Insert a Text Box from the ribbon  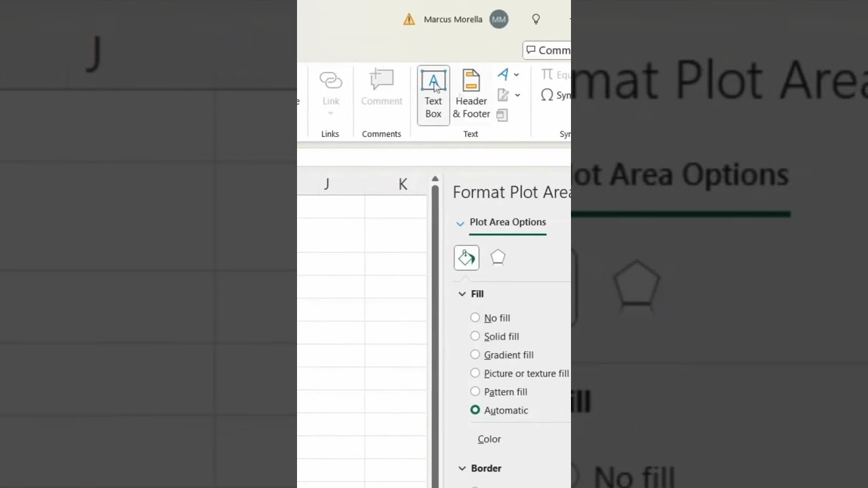point(433,95)
